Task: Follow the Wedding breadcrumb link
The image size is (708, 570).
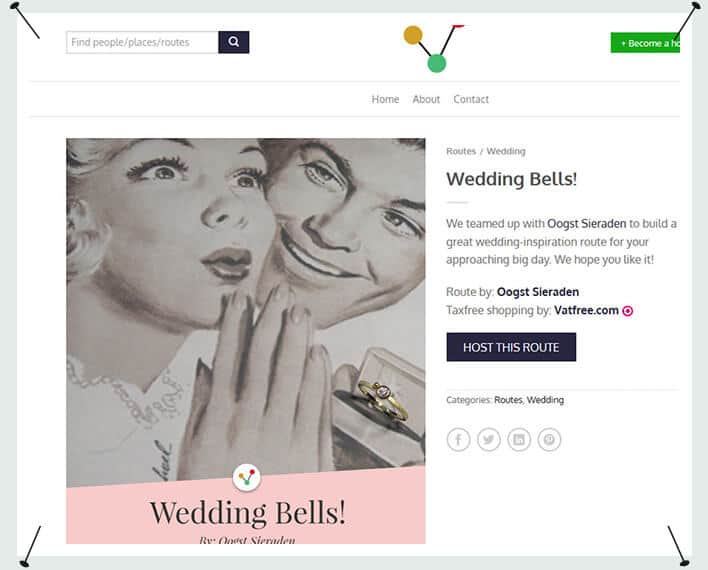Action: [x=506, y=151]
